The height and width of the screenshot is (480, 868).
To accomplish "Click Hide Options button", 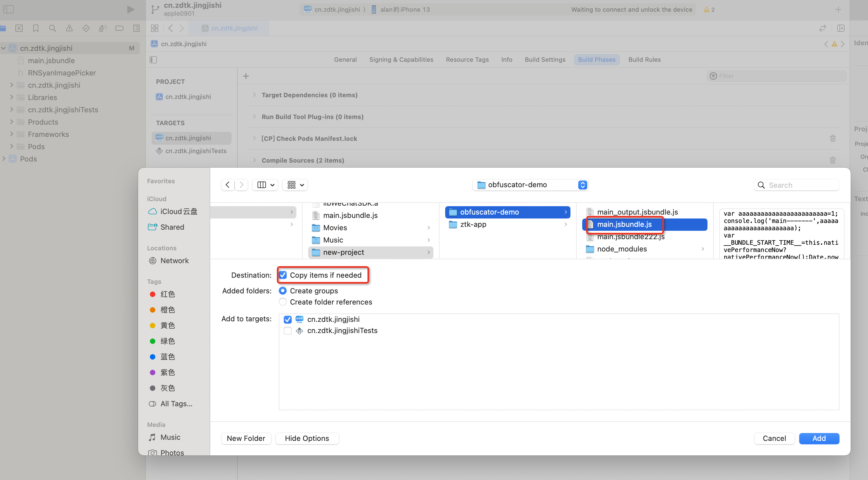I will tap(307, 438).
